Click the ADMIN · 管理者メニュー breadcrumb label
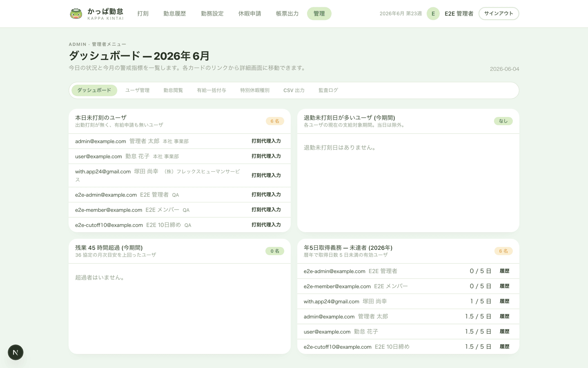588x368 pixels. click(98, 44)
